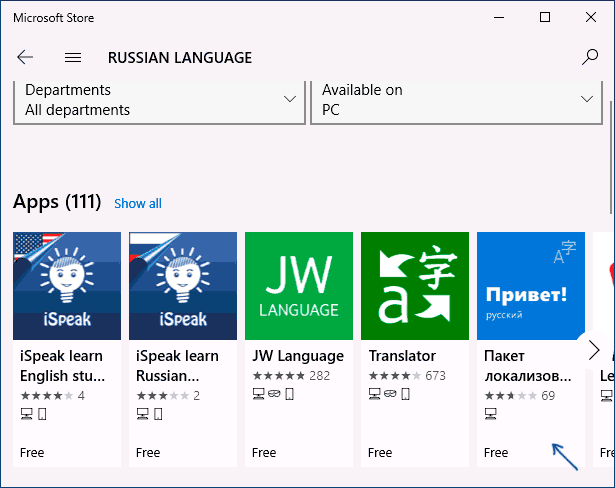Maximize the Microsoft Store window

[545, 17]
